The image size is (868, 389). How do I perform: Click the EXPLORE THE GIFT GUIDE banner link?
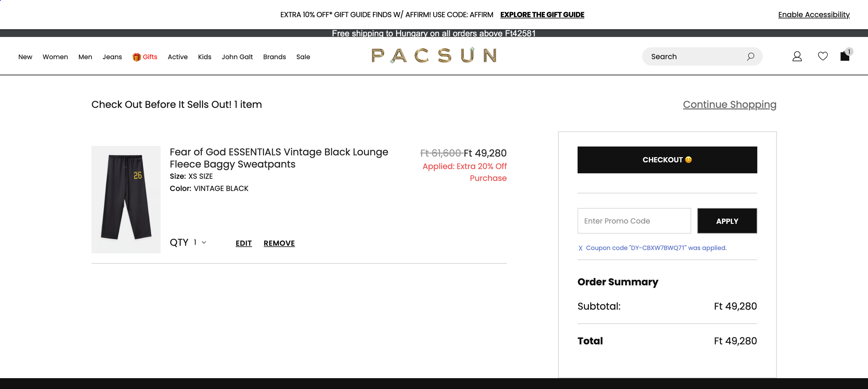pyautogui.click(x=542, y=14)
